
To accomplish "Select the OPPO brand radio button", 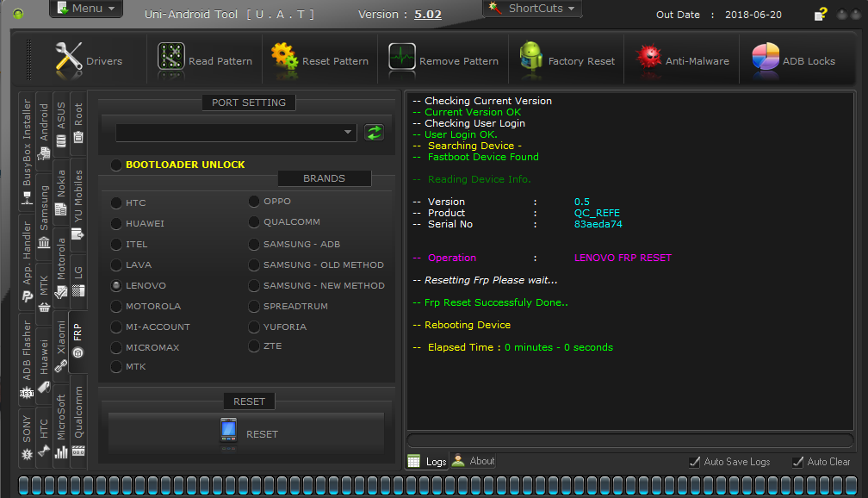I will [254, 201].
